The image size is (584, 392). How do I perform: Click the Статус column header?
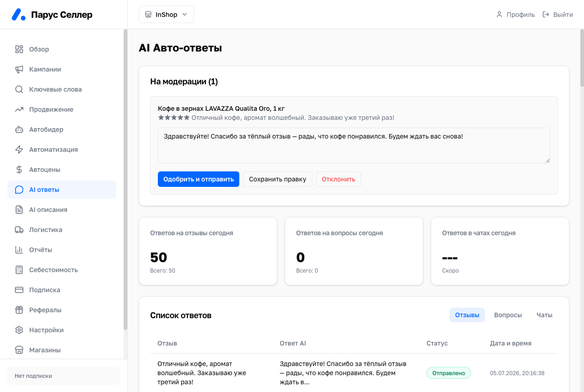coord(437,343)
